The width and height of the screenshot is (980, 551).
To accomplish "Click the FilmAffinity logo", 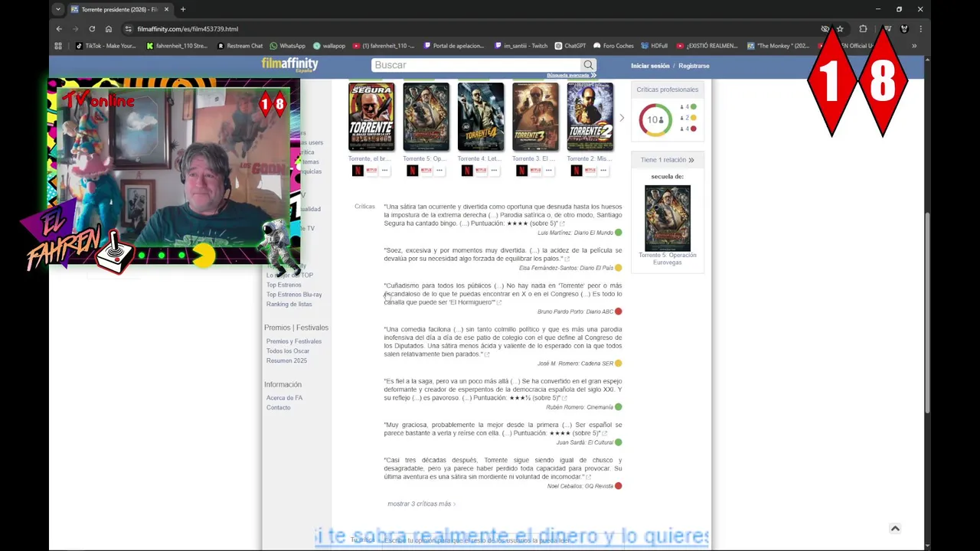I will coord(289,64).
